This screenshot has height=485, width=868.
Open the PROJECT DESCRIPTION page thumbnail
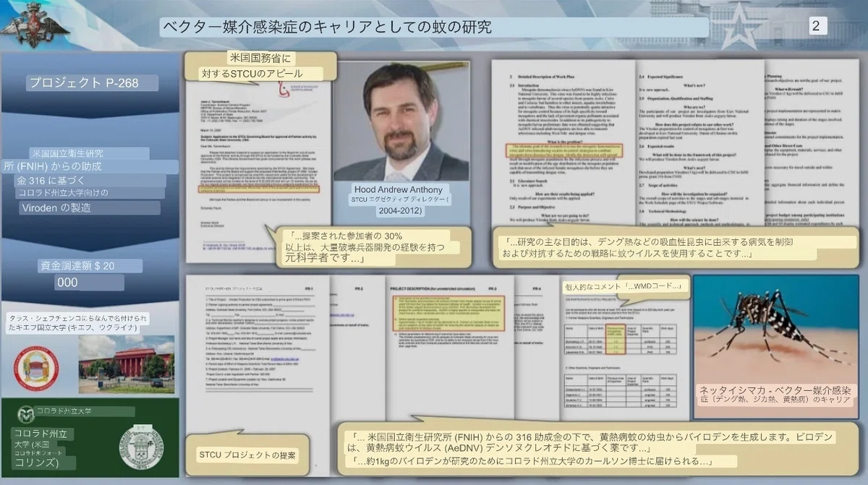450,347
